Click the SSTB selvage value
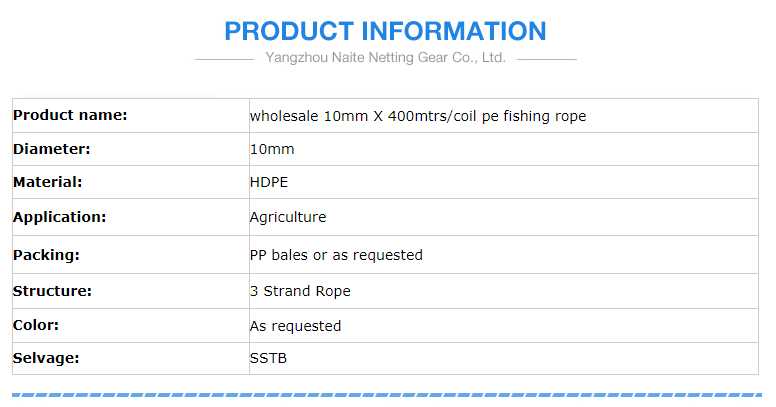This screenshot has height=407, width=776. click(x=267, y=358)
